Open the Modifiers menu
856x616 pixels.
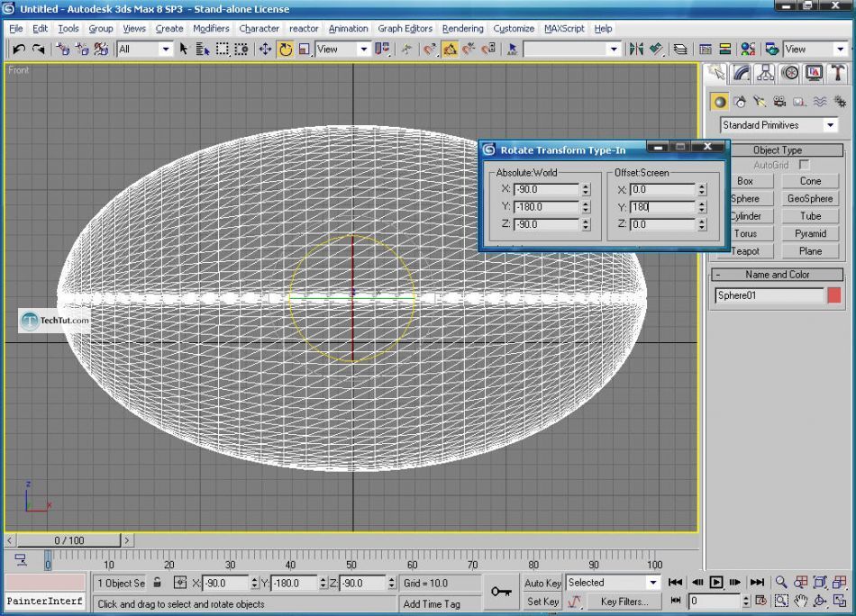(211, 29)
